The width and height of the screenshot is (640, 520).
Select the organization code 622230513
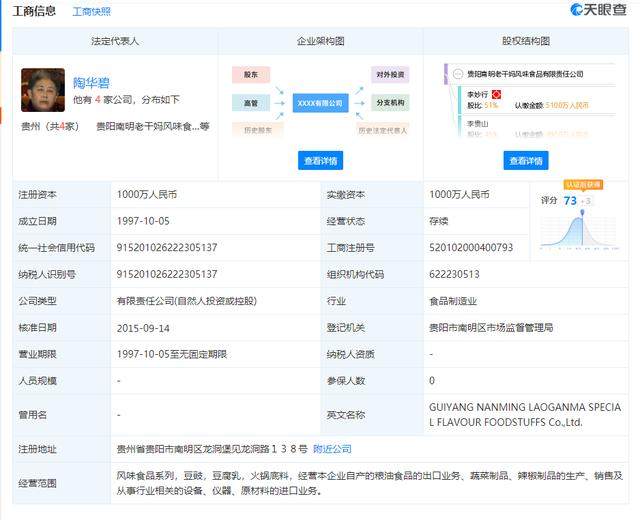click(454, 274)
